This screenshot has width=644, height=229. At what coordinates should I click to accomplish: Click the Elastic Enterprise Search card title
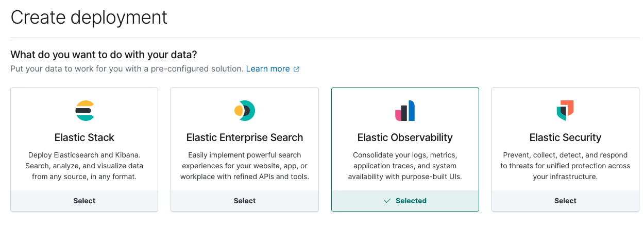click(x=245, y=137)
